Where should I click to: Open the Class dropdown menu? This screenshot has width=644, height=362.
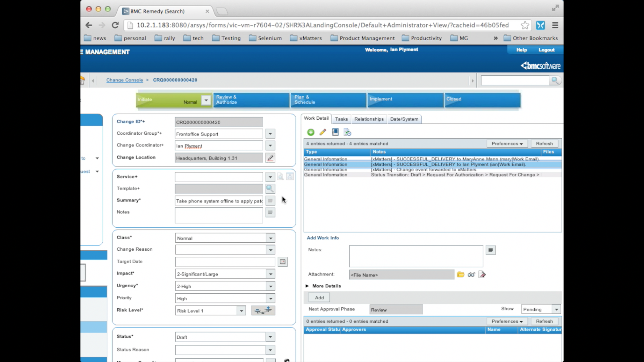(271, 238)
